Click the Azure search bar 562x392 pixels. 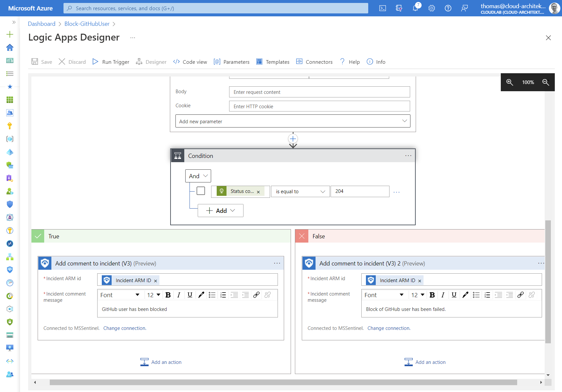pos(216,8)
